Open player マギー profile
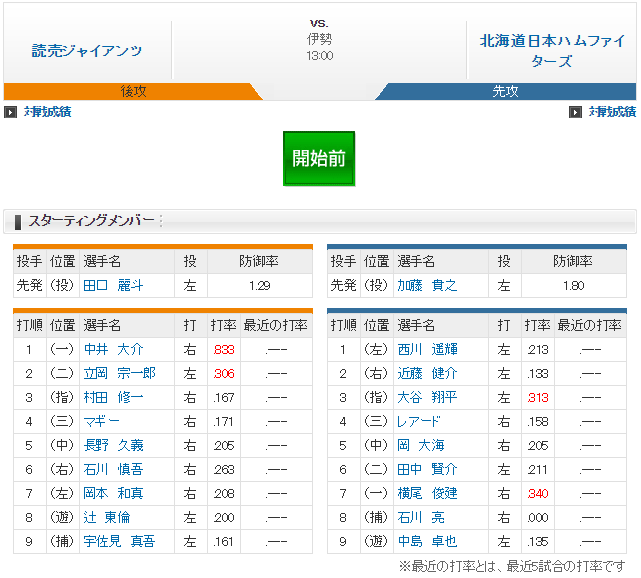The height and width of the screenshot is (578, 641). (101, 421)
